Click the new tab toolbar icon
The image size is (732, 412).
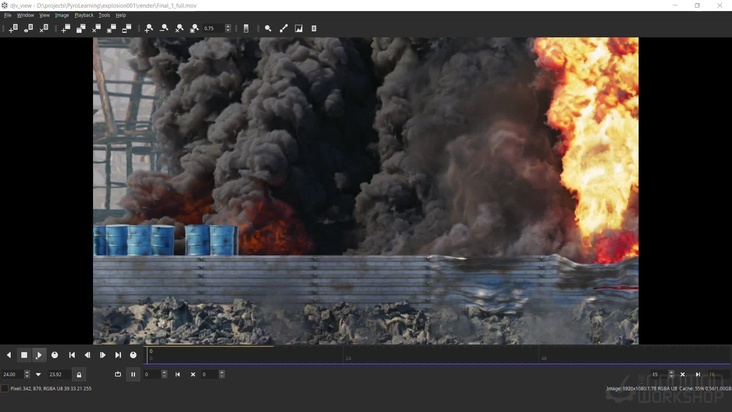click(x=66, y=28)
